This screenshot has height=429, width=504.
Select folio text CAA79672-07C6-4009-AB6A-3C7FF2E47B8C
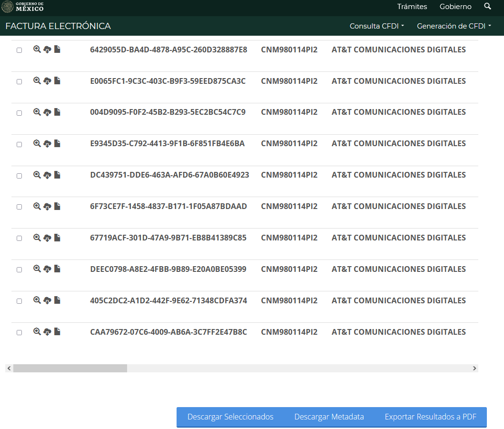[168, 332]
